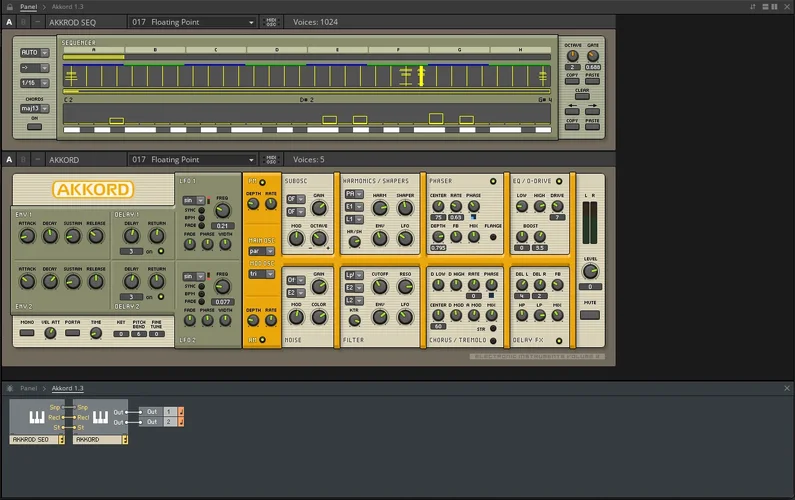This screenshot has height=500, width=795.
Task: Click the MUTE button
Action: 590,314
